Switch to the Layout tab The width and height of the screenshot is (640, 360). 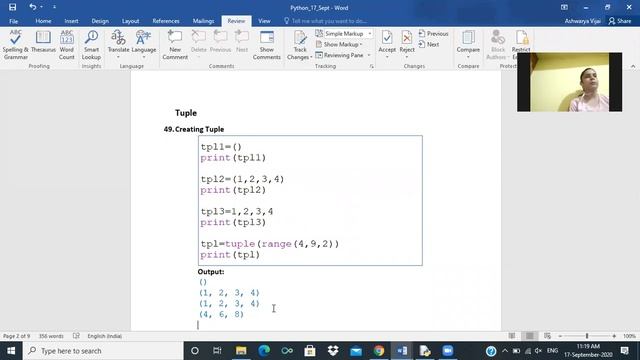(130, 21)
